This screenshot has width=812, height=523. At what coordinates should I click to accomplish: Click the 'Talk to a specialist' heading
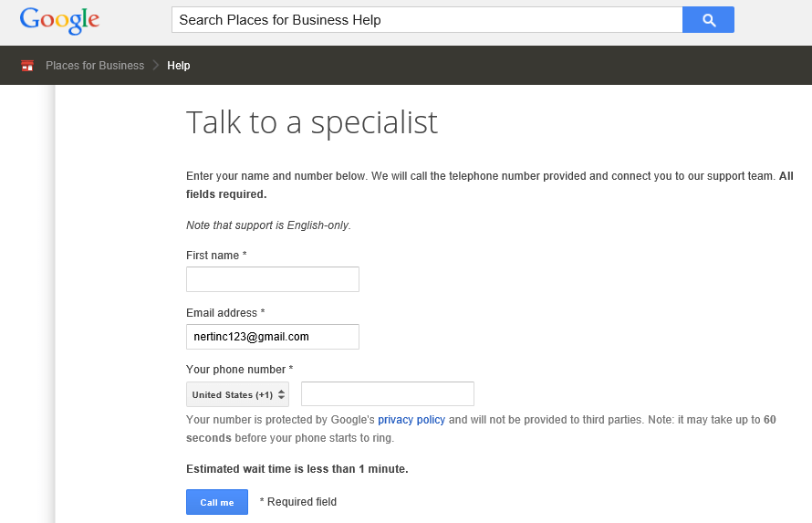point(312,122)
